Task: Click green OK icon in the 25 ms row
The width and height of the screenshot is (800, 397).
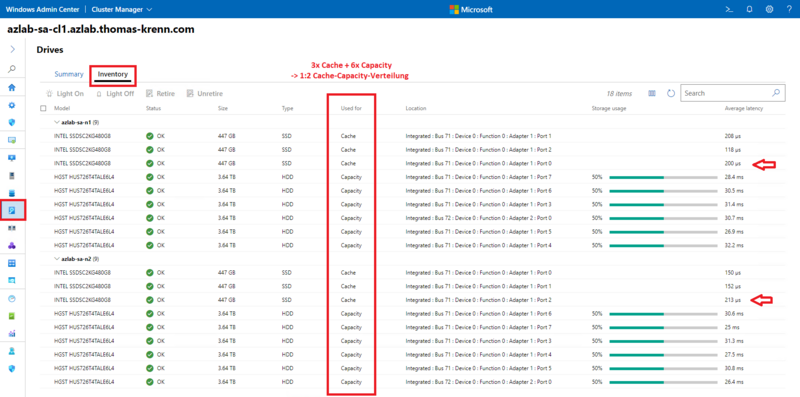Action: (149, 327)
